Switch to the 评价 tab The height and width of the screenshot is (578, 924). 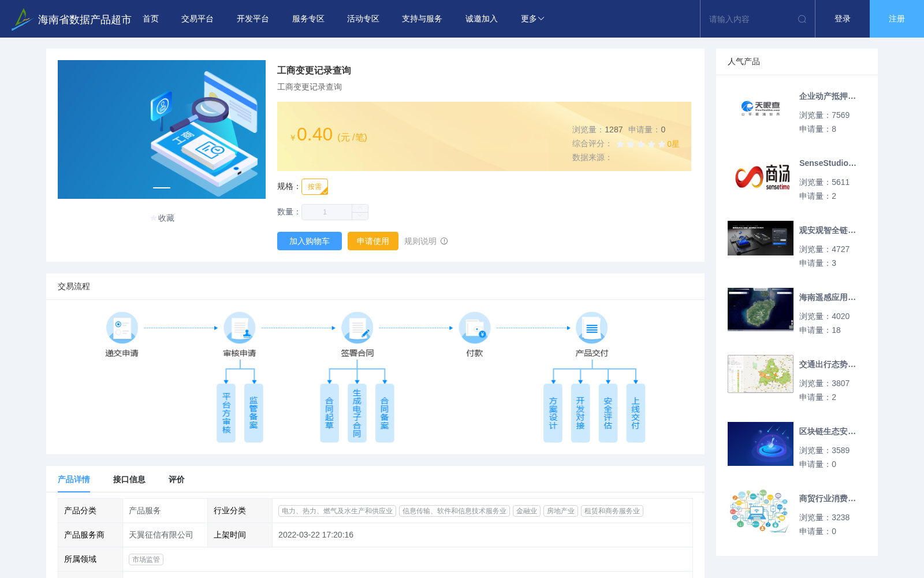click(177, 479)
